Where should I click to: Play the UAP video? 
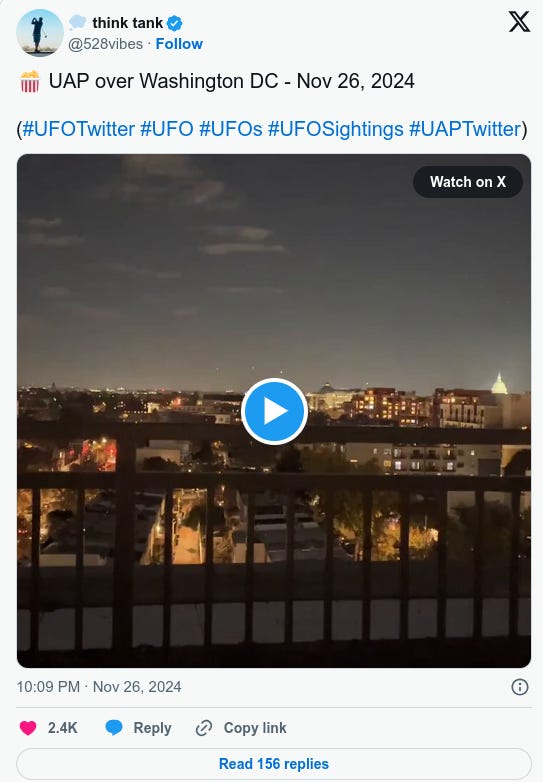click(x=274, y=411)
